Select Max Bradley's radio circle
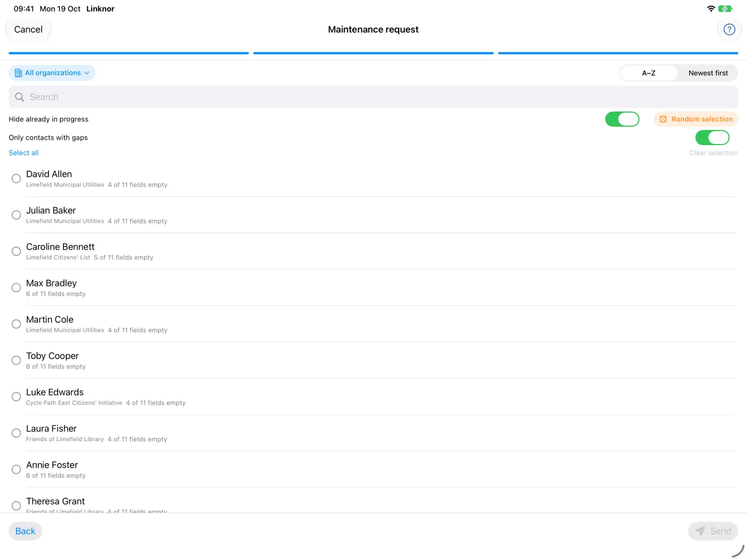Screen dimensions: 747x560 pos(17,287)
